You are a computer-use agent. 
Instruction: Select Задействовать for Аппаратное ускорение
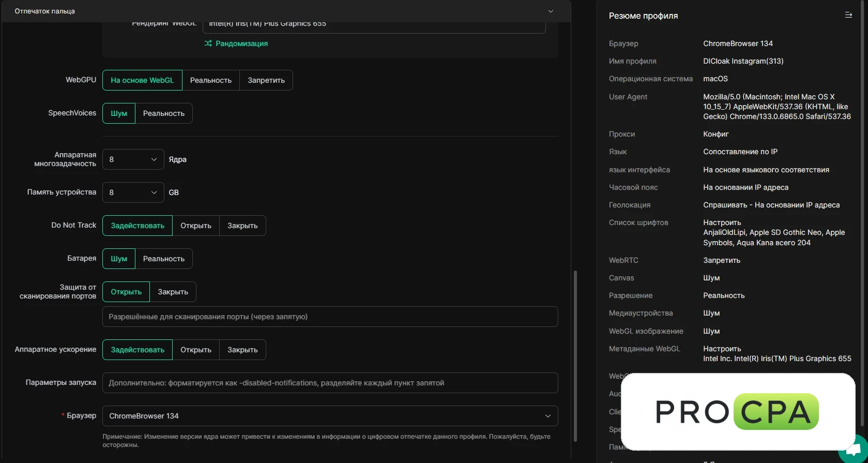[x=138, y=350]
